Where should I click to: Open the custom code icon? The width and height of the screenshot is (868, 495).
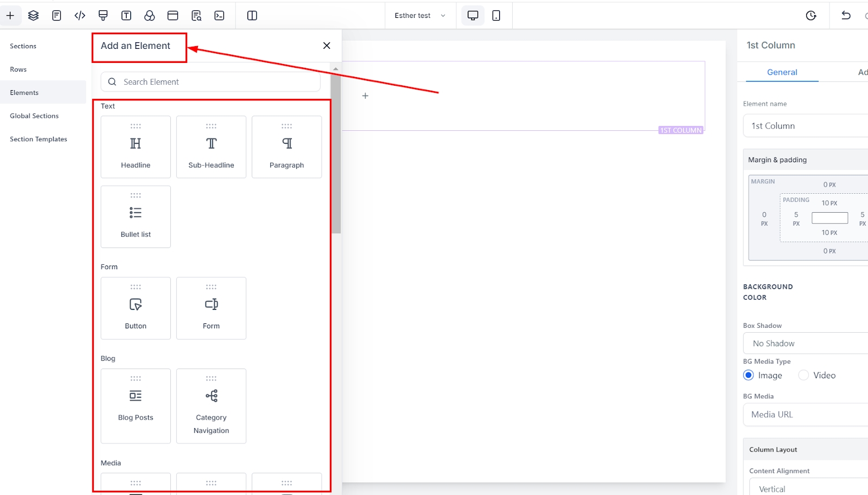pyautogui.click(x=80, y=16)
